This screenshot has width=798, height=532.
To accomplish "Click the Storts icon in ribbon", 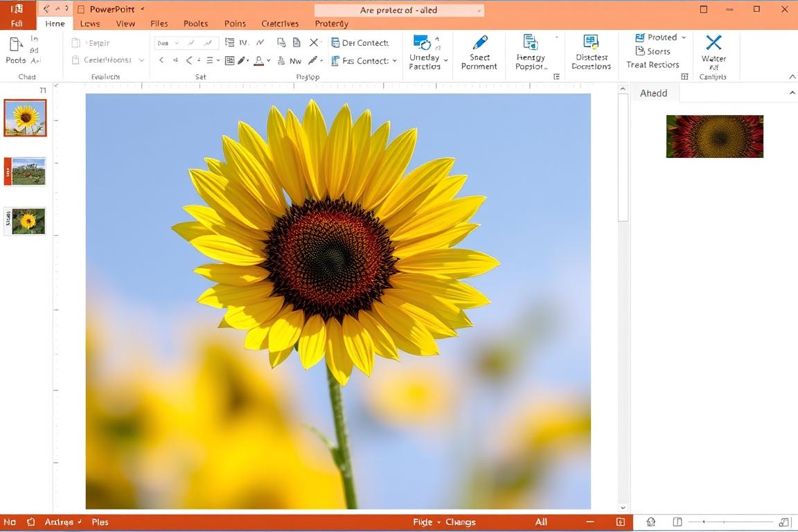I will click(x=640, y=51).
